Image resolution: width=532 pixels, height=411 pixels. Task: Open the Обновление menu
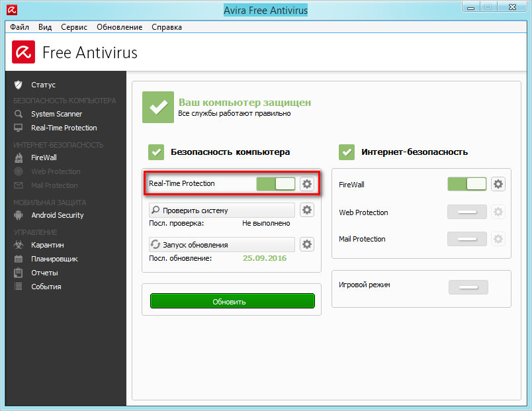point(119,27)
